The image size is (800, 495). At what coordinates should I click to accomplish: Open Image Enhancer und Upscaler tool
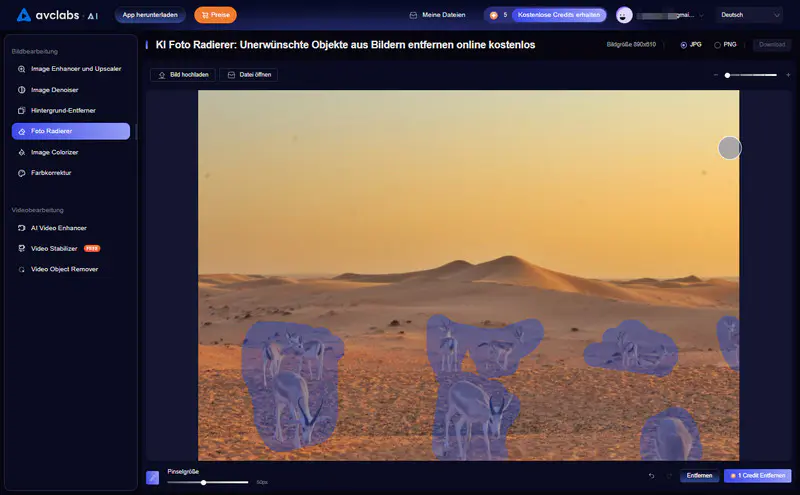(x=75, y=69)
